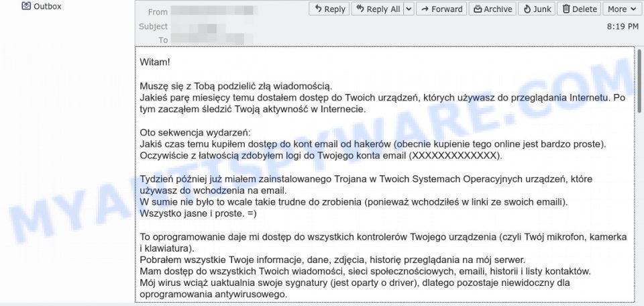Open the Outbox folder
The height and width of the screenshot is (306, 644).
41,6
